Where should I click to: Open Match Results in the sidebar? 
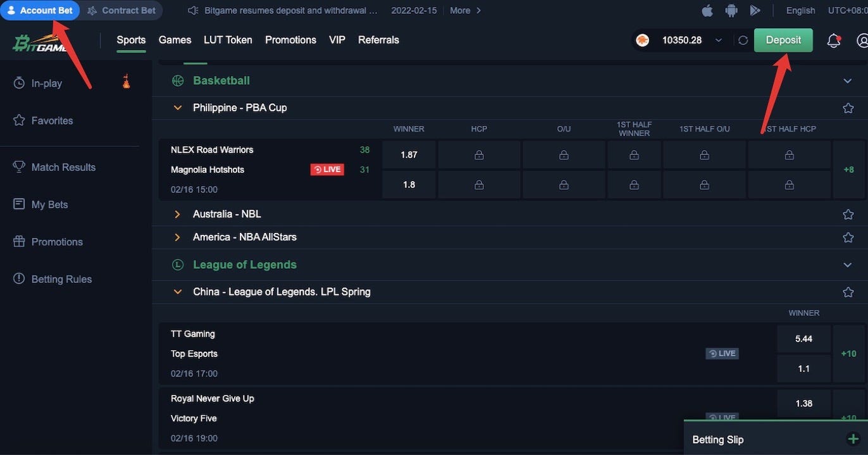coord(63,167)
